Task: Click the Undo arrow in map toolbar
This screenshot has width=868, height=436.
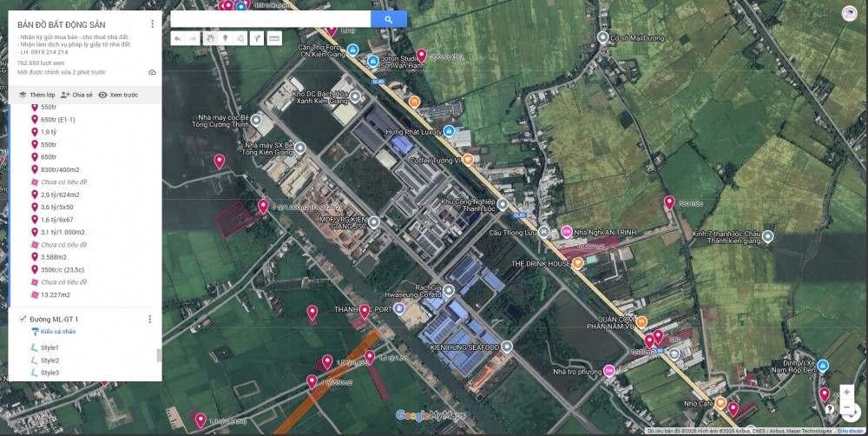Action: tap(177, 38)
